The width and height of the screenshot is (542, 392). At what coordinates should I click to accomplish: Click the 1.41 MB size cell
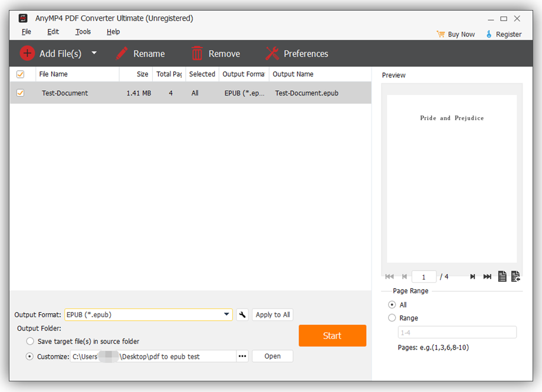[x=139, y=93]
